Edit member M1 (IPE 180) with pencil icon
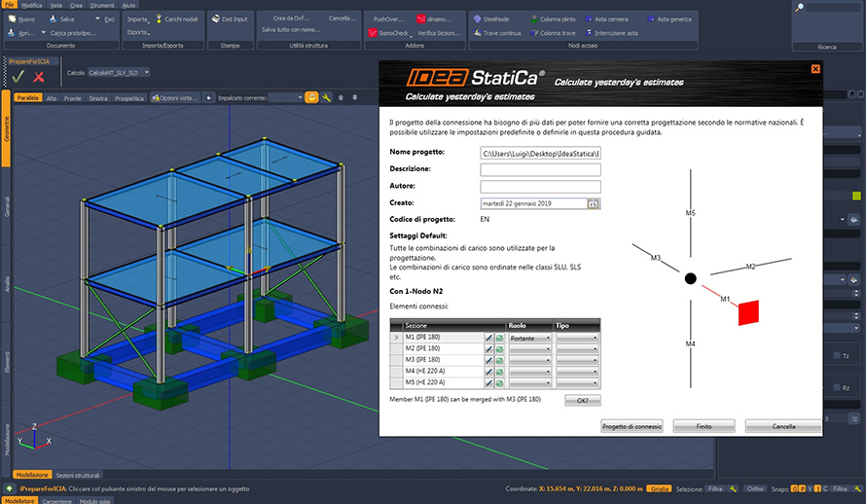866x504 pixels. pyautogui.click(x=488, y=338)
